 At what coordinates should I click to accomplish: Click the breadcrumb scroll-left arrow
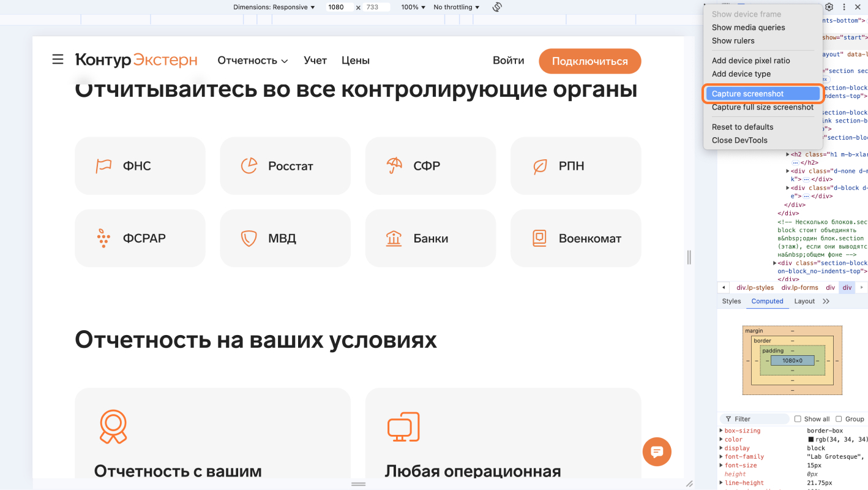(x=724, y=287)
